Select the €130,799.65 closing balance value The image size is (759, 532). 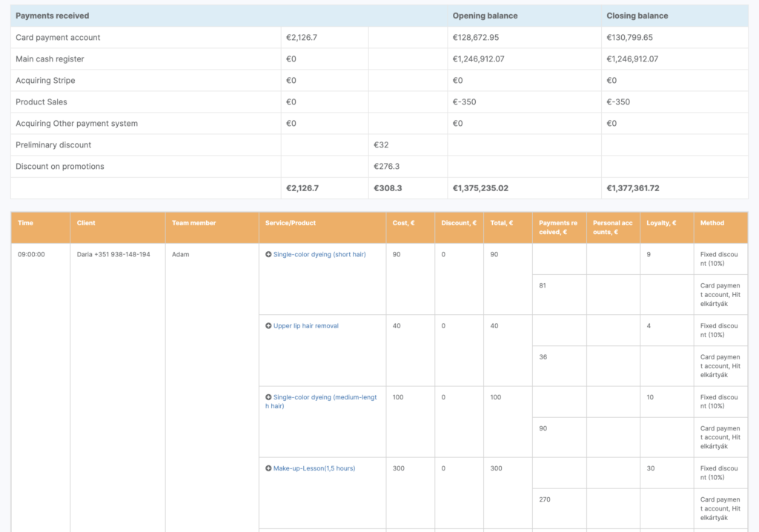(x=629, y=37)
